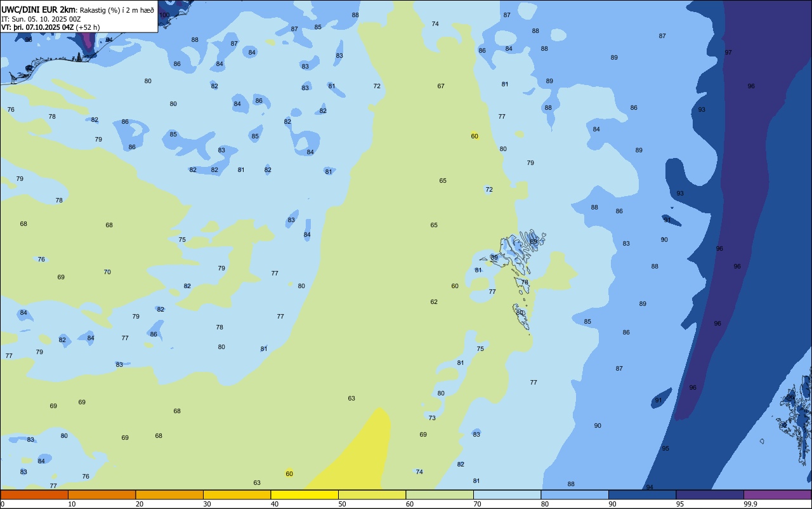The image size is (812, 509).
Task: Click the 'VT: þri. 07.10.2025 04Z (+52 h)' line
Action: [50, 27]
